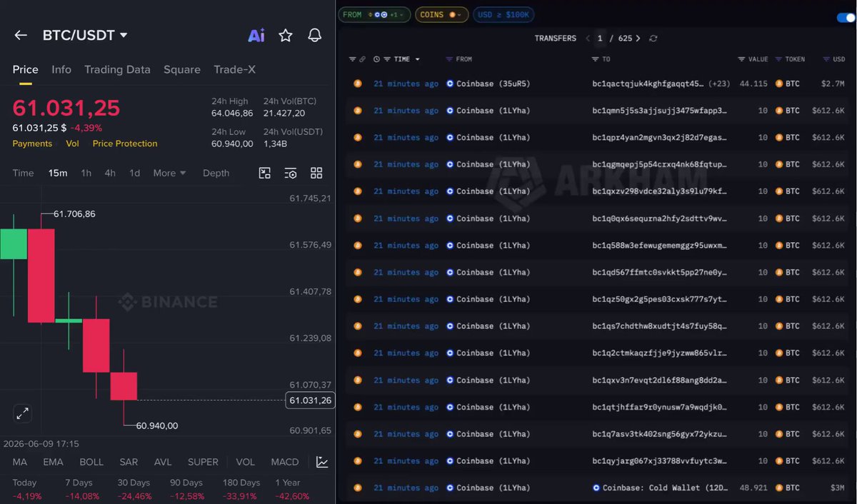857x504 pixels.
Task: Click the 1 Year -42,60% performance
Action: pyautogui.click(x=292, y=489)
